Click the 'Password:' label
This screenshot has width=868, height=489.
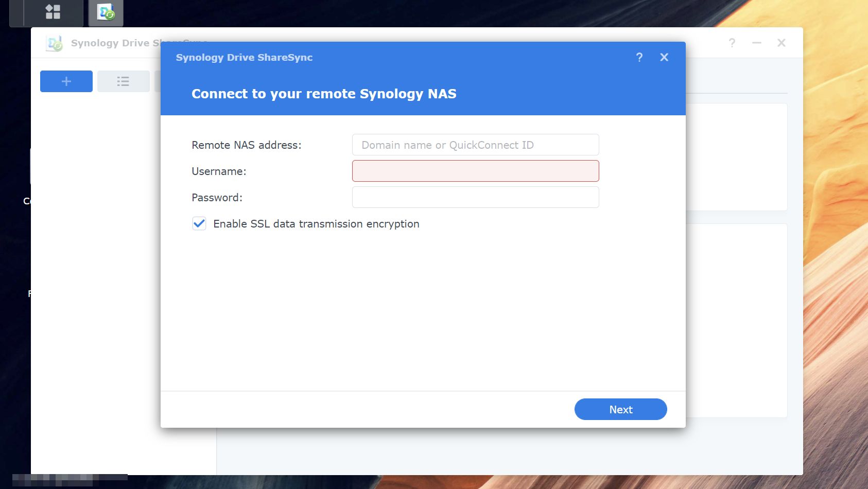[217, 198]
